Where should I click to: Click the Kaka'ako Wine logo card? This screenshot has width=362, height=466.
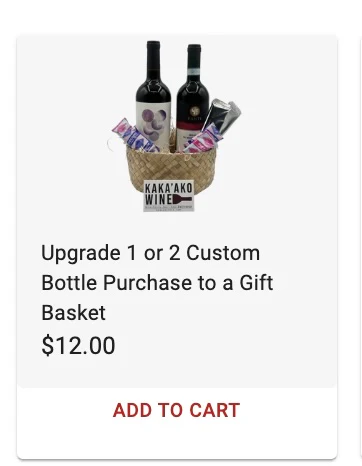[169, 196]
